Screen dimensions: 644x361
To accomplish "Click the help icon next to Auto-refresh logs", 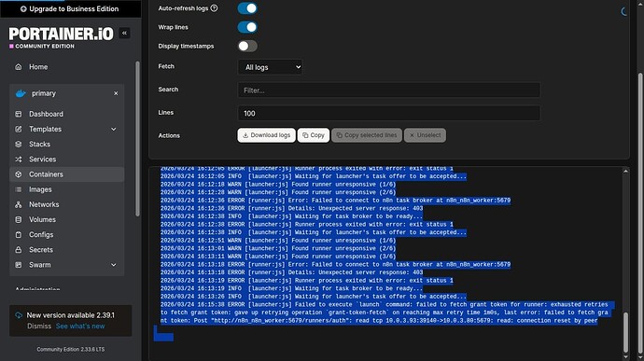I will (x=214, y=8).
